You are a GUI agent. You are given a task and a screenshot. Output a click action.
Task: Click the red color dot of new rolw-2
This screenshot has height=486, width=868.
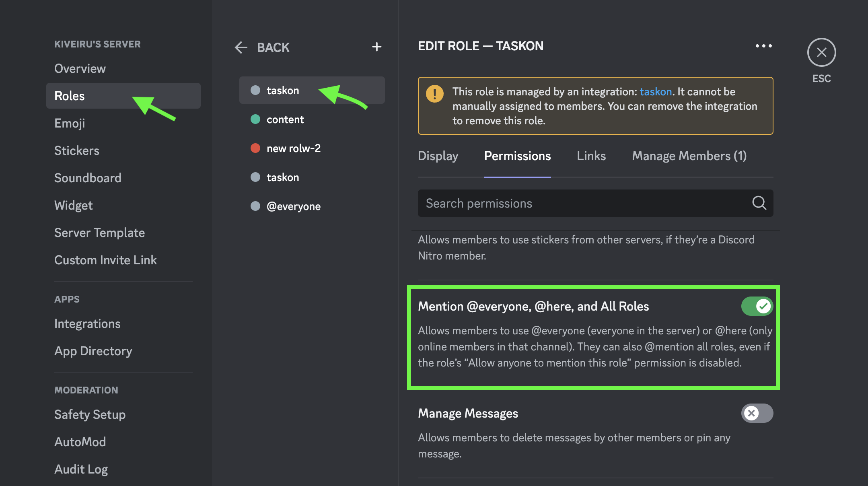tap(255, 148)
